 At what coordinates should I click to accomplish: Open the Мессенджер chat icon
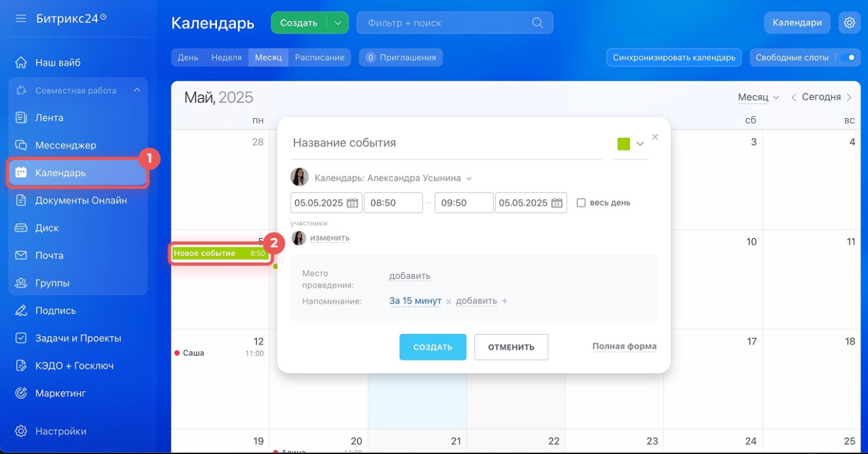(x=21, y=145)
